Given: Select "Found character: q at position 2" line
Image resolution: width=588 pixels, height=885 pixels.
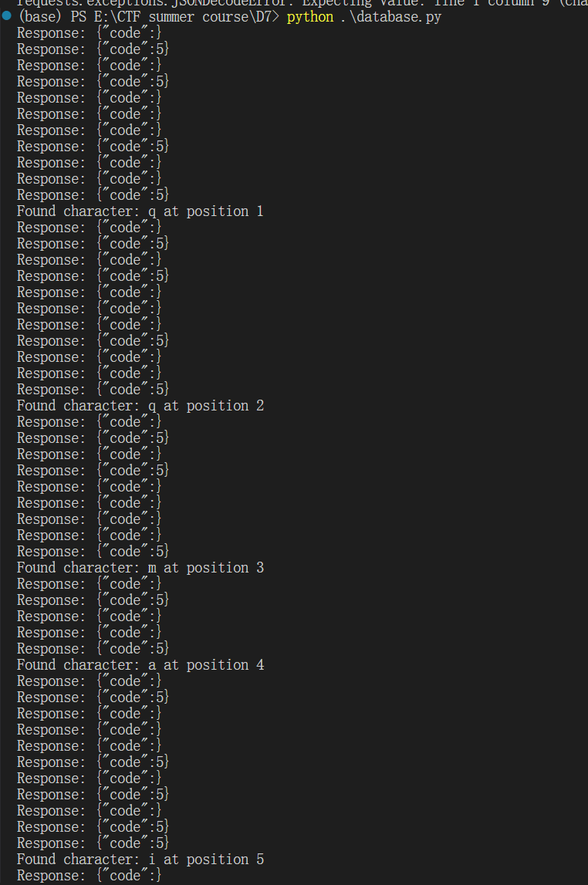Looking at the screenshot, I should [140, 406].
